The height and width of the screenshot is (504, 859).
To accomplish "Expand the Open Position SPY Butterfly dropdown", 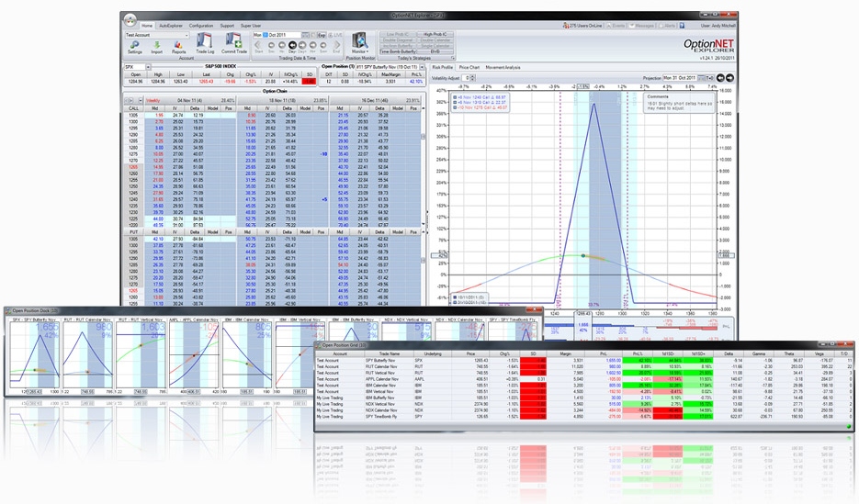I will click(x=422, y=67).
